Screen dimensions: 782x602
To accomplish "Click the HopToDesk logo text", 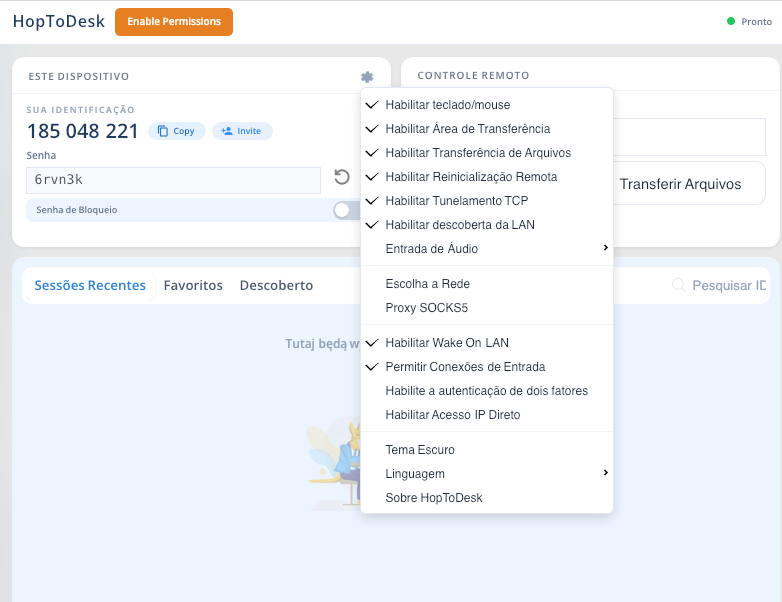I will pos(59,21).
